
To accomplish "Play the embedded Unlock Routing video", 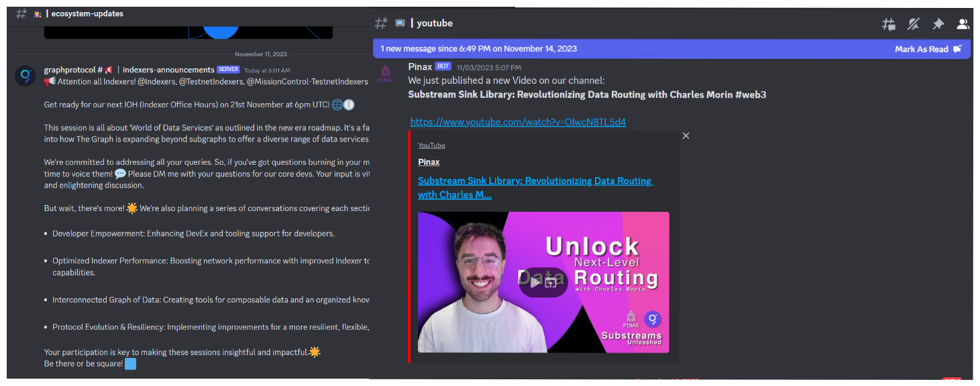I will point(535,282).
